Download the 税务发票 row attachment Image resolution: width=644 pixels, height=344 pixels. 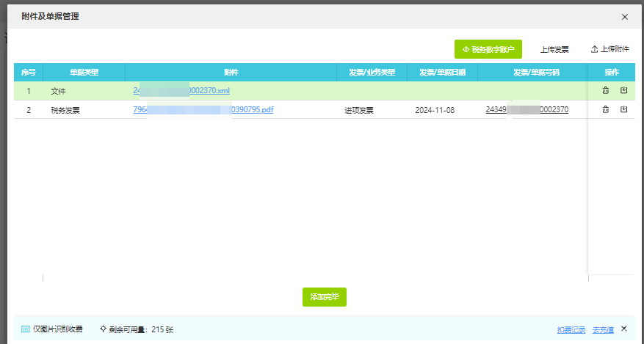point(623,109)
